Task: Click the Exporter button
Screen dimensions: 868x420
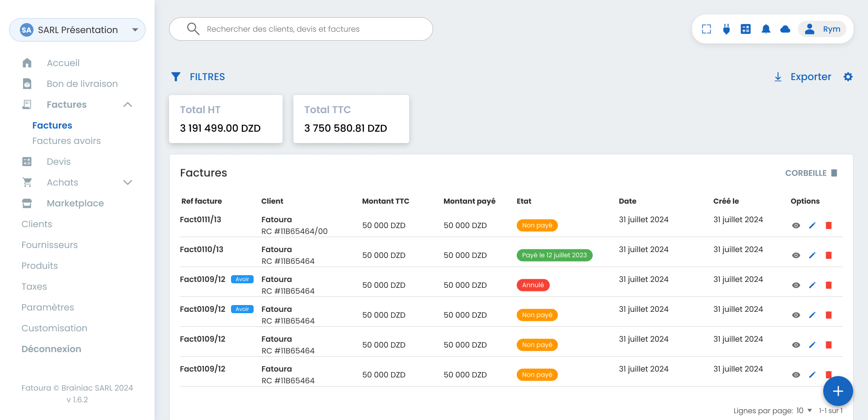Action: (x=802, y=77)
